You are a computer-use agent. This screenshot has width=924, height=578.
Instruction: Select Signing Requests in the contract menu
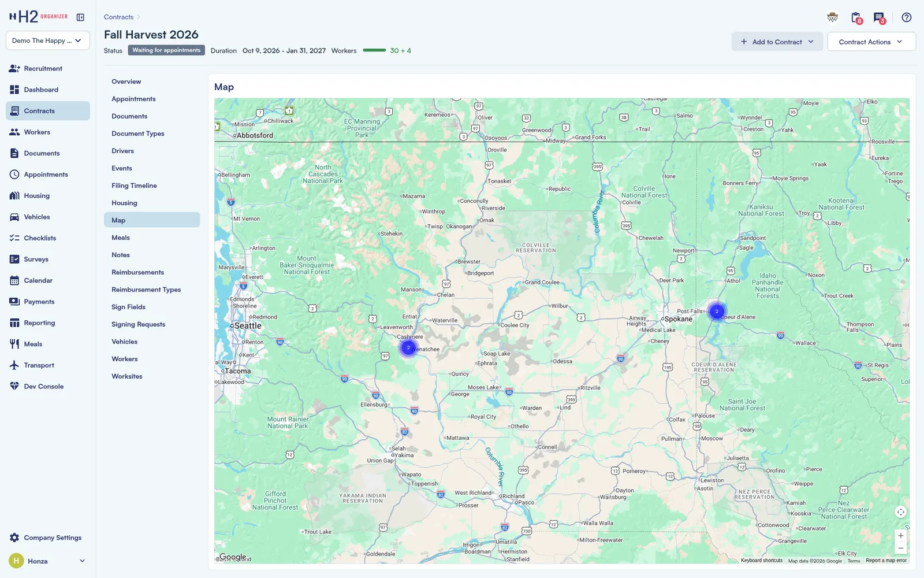click(152, 324)
